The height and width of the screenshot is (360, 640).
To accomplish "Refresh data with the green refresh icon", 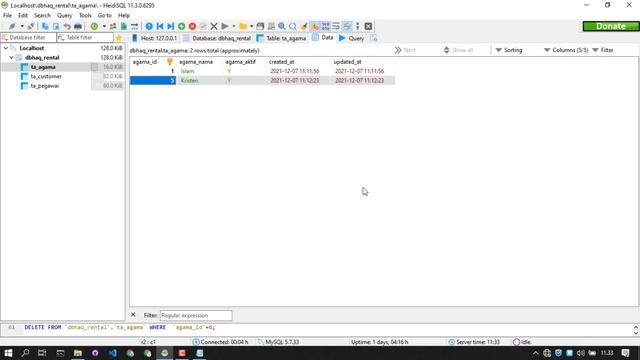I will tap(94, 26).
